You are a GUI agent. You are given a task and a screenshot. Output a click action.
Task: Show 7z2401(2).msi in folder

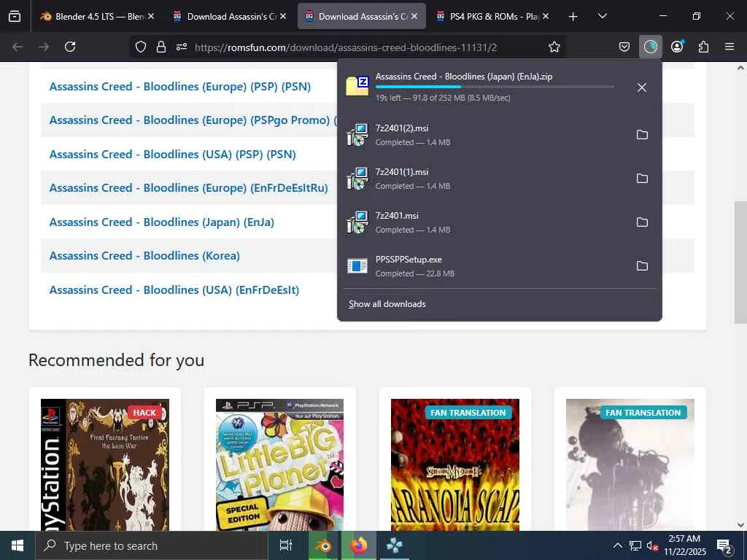tap(642, 135)
